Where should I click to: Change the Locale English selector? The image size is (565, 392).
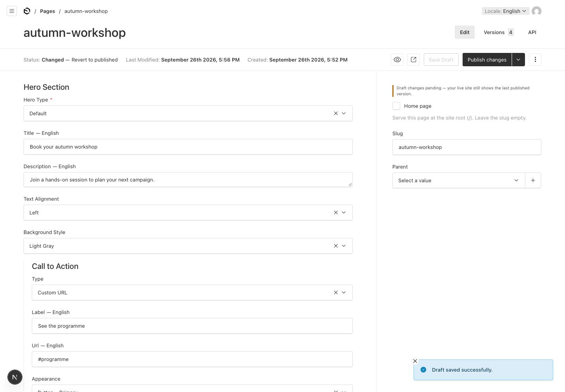point(505,11)
